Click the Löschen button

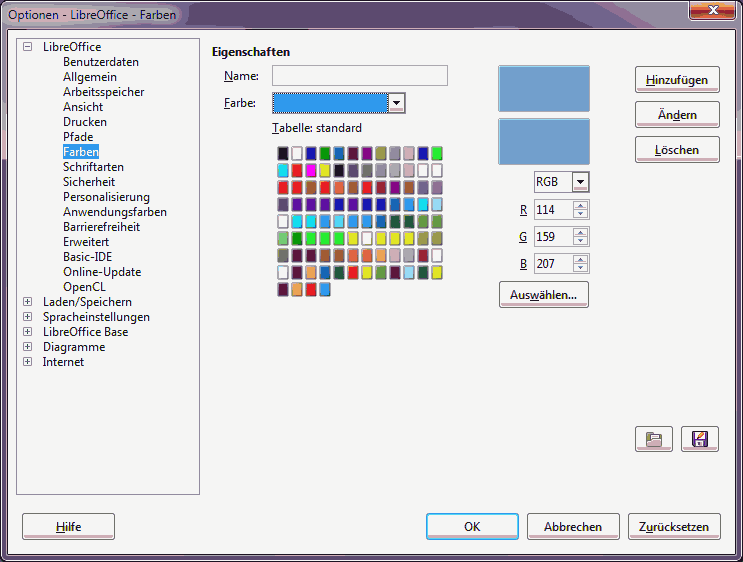click(x=677, y=150)
